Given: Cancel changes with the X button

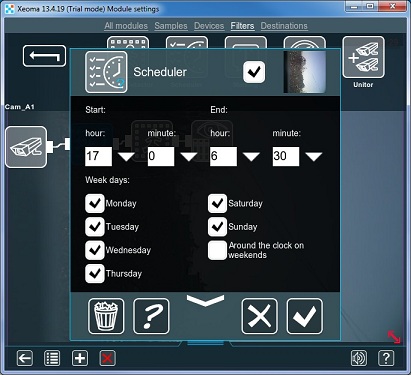Looking at the screenshot, I should (259, 316).
